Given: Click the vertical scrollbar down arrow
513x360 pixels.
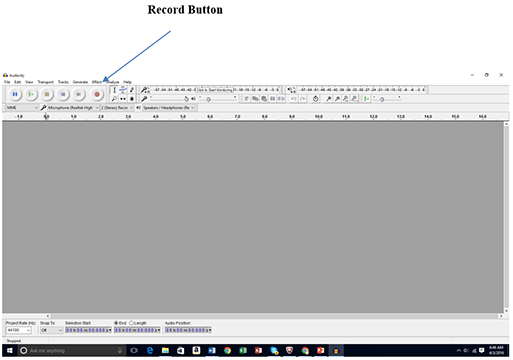Looking at the screenshot, I should tap(506, 311).
